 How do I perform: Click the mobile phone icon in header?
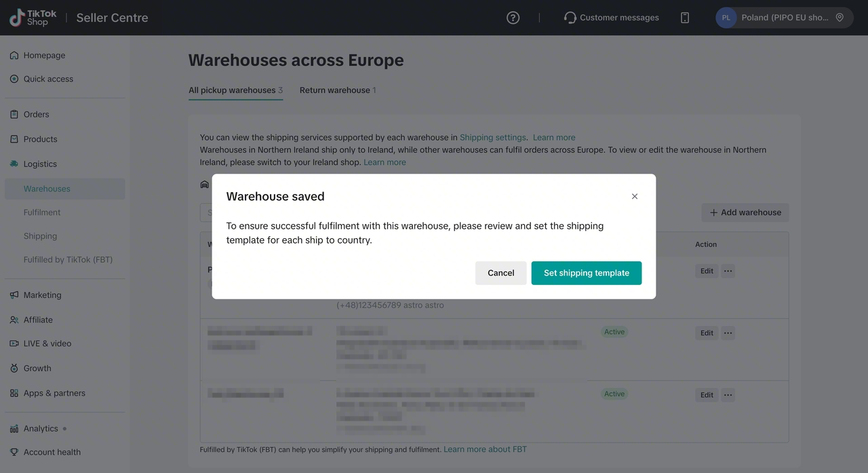(x=685, y=18)
